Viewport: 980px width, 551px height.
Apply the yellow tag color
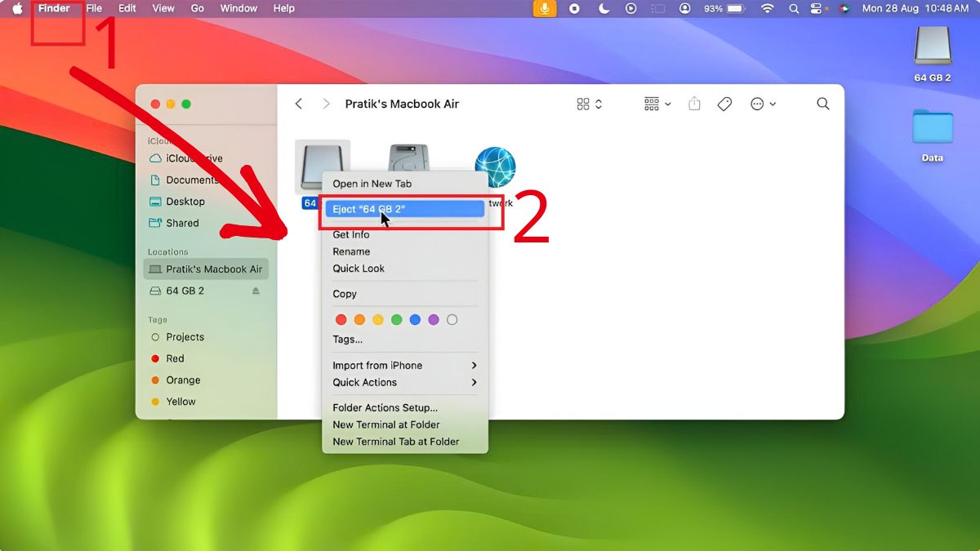pos(378,319)
